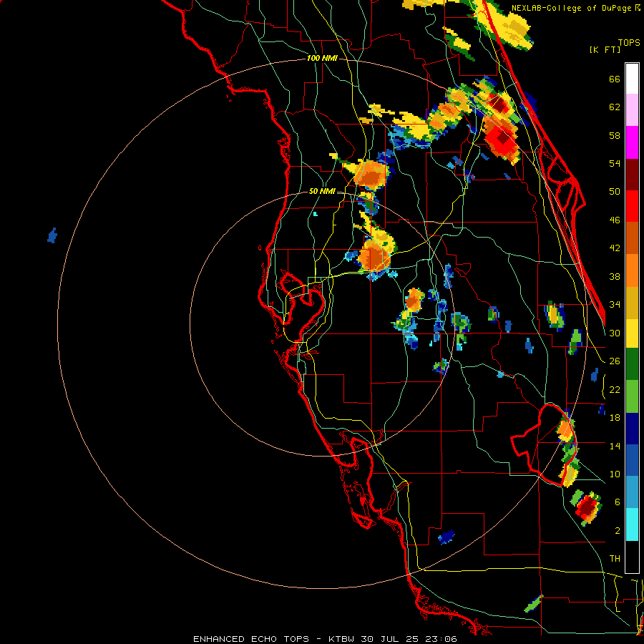Select the 42 legend value
This screenshot has height=644, width=644.
coord(615,248)
